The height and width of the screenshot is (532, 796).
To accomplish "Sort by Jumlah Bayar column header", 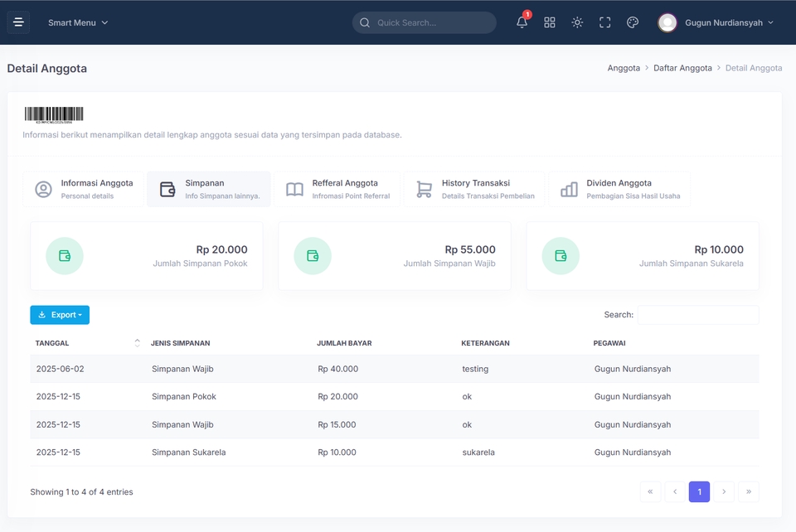I will [x=344, y=343].
